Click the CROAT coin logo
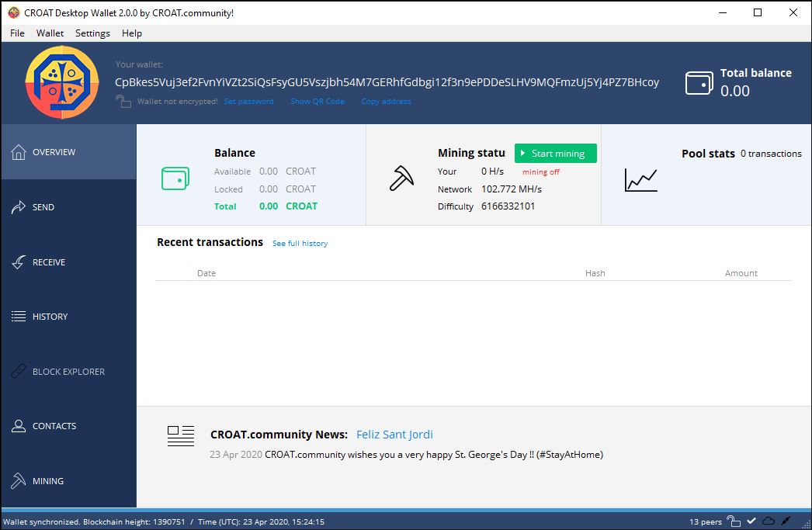812x530 pixels. [x=62, y=82]
